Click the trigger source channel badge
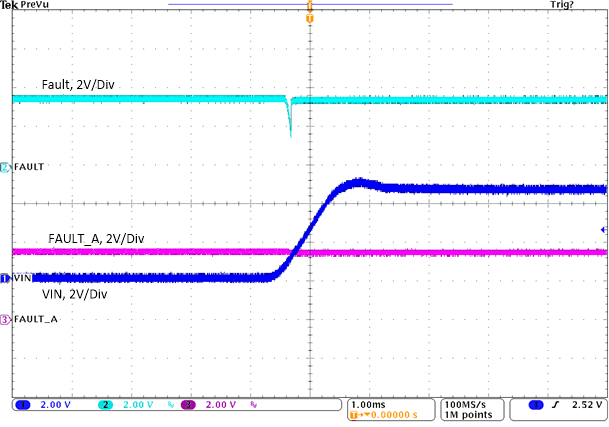Viewport: 609px width, 427px height. coord(535,404)
